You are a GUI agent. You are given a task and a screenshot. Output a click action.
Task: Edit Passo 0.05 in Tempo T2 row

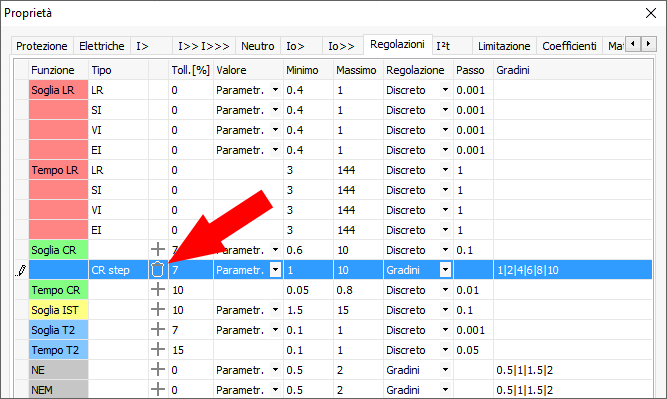(473, 350)
